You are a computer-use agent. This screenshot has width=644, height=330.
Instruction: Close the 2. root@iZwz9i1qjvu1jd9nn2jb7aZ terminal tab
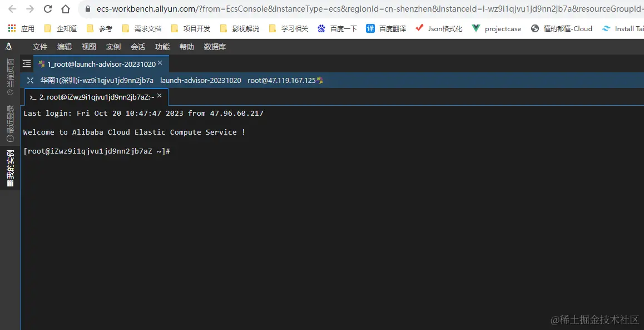coord(160,96)
